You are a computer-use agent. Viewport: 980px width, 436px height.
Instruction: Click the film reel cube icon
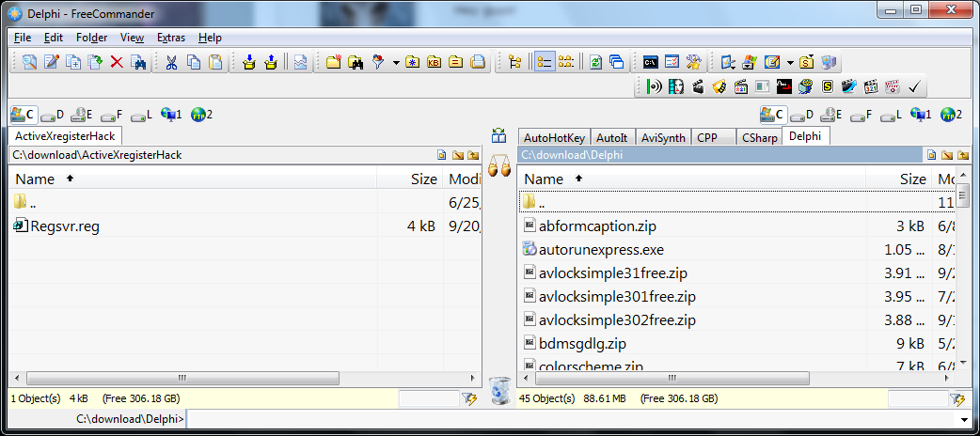806,86
